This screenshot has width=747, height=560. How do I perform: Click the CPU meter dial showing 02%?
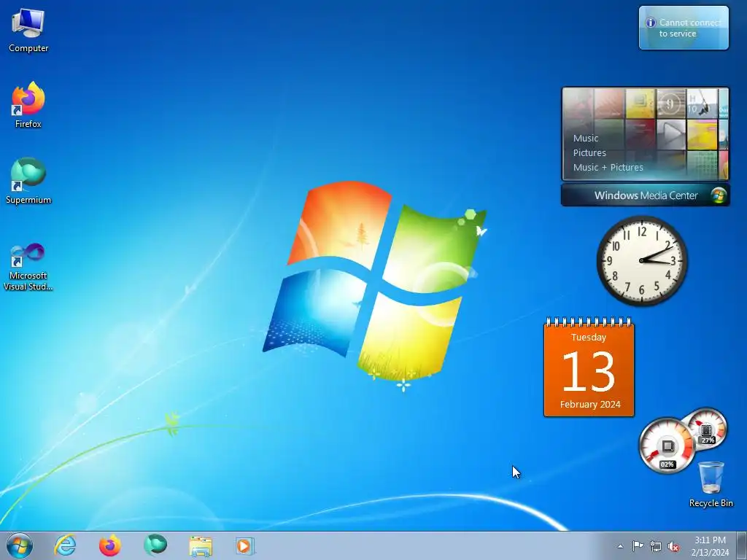(x=667, y=446)
